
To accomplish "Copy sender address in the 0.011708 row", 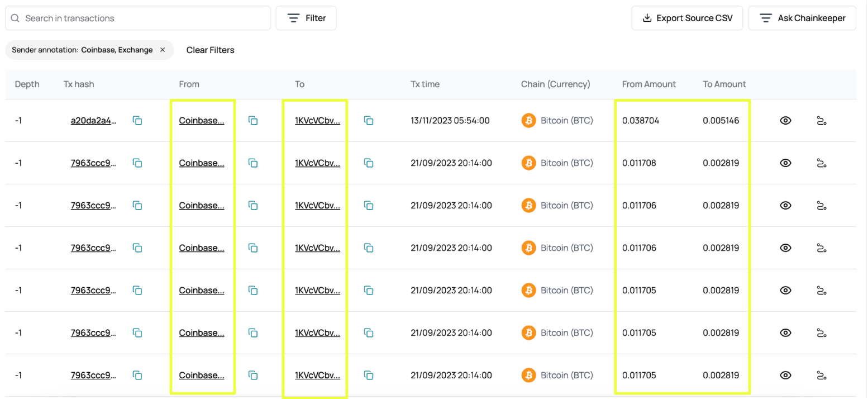I will (253, 163).
